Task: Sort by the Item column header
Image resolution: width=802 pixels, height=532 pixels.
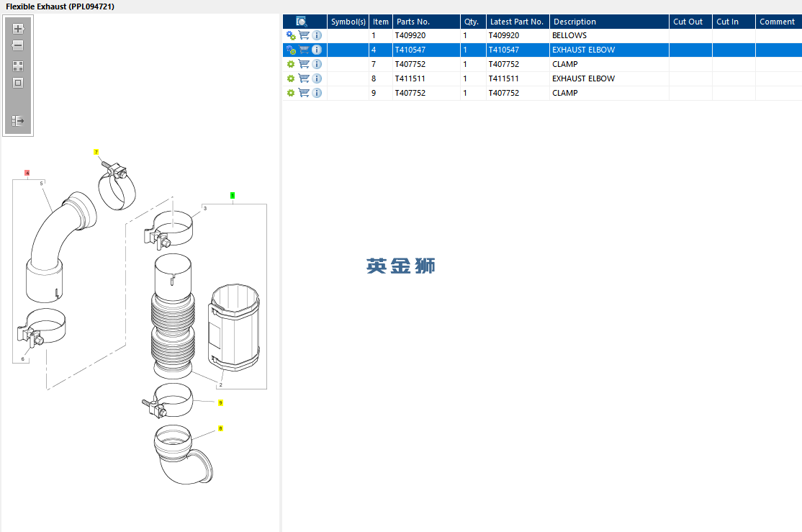Action: 381,22
